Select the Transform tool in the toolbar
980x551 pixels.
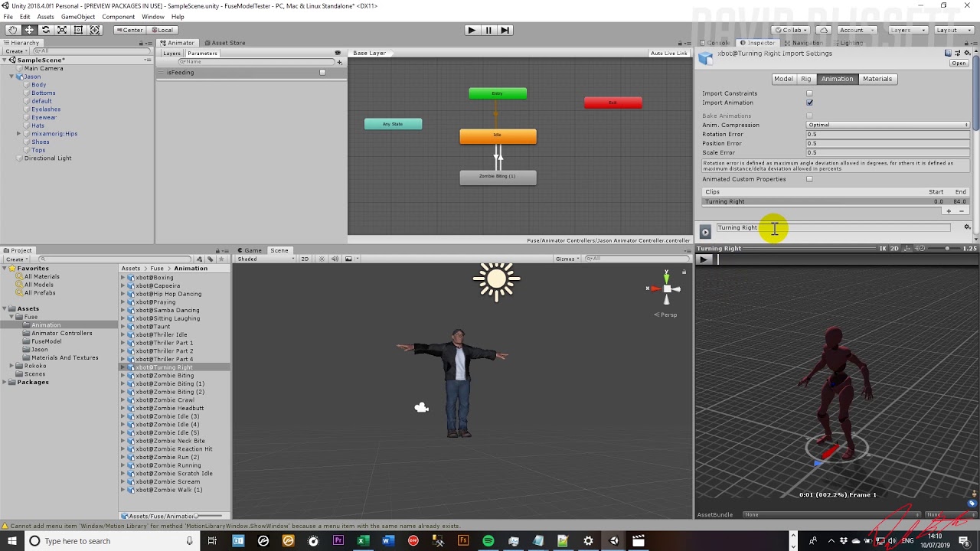(x=95, y=30)
